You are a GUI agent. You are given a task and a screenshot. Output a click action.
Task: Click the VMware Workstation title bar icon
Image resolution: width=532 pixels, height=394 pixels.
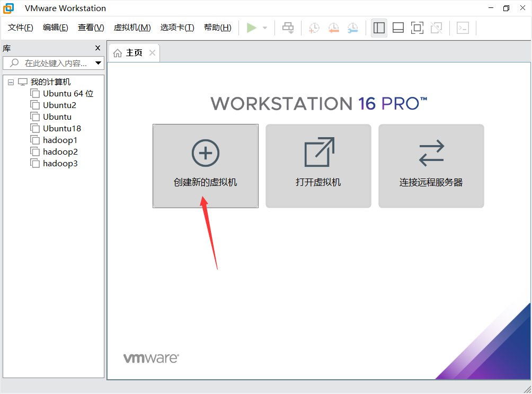(x=8, y=8)
